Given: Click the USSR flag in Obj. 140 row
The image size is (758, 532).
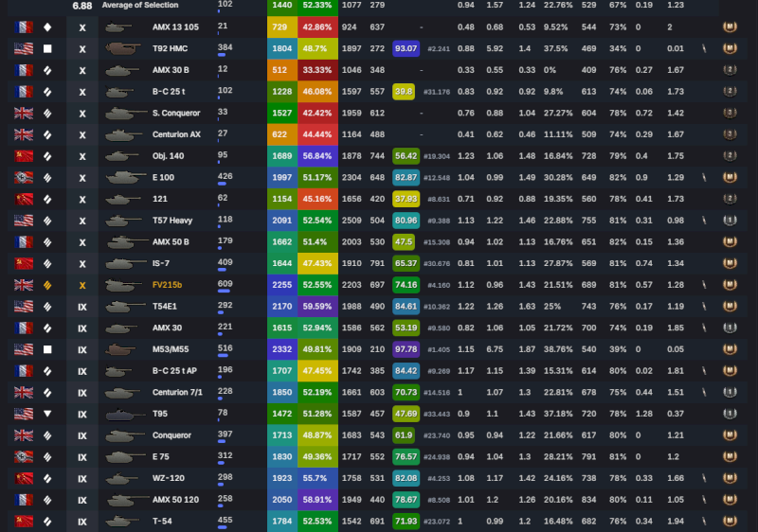Looking at the screenshot, I should [24, 156].
